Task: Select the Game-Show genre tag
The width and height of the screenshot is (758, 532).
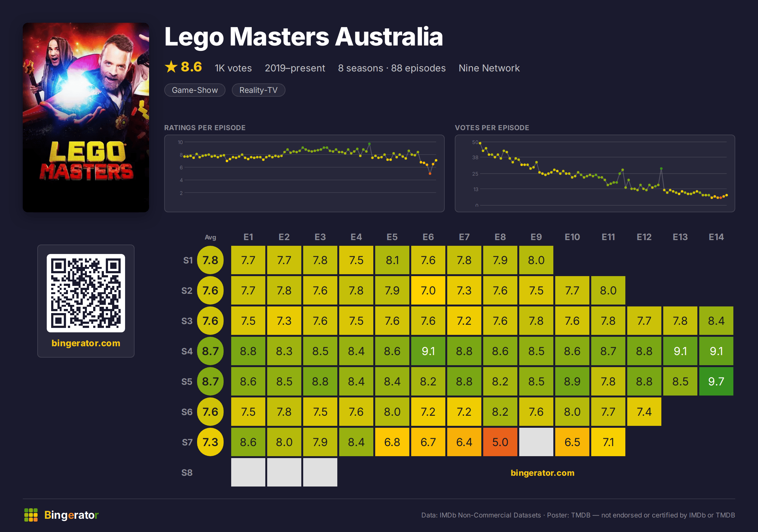Action: [x=195, y=90]
